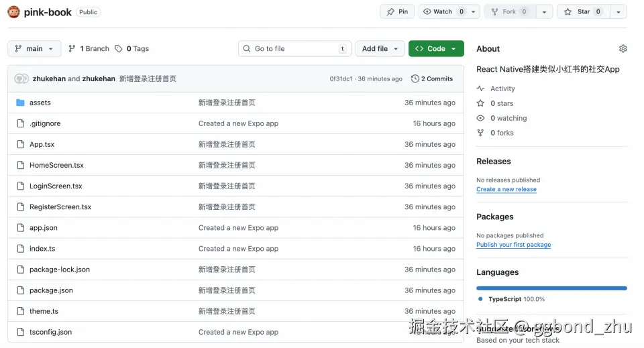Click the Fork button

click(511, 11)
